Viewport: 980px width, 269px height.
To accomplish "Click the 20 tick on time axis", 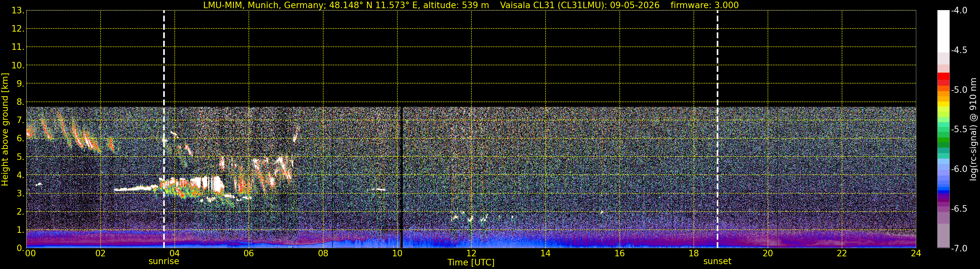I will click(x=768, y=253).
